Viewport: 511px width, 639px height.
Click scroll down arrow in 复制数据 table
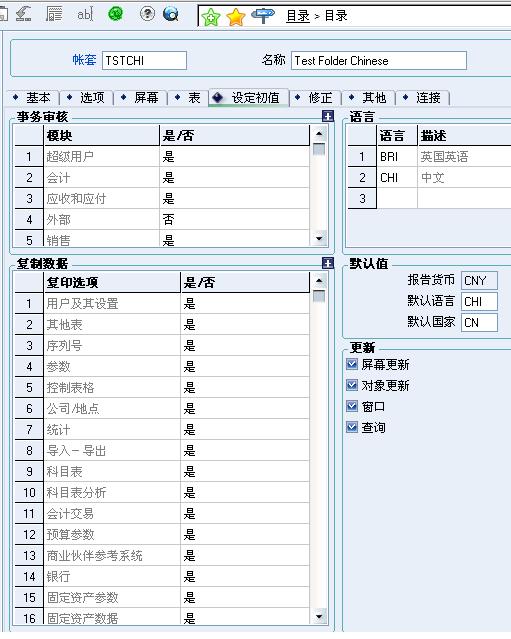(319, 617)
